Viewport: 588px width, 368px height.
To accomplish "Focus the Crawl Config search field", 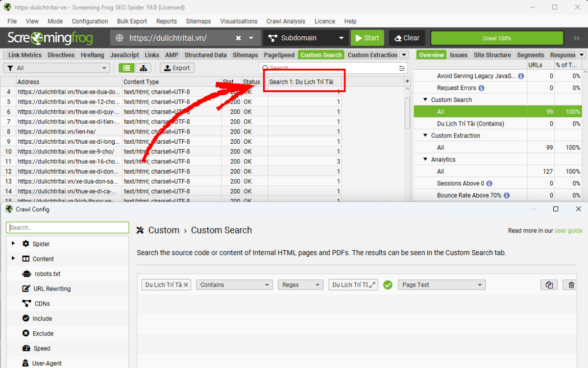I will [68, 228].
